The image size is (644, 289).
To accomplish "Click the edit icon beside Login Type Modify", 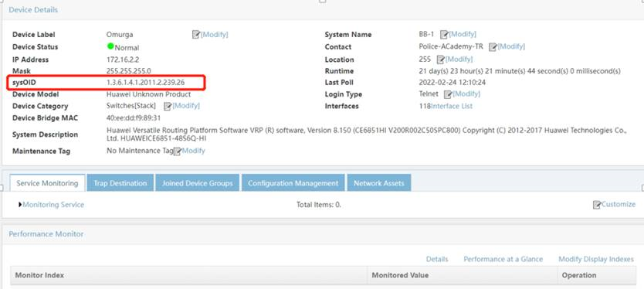I will click(448, 94).
